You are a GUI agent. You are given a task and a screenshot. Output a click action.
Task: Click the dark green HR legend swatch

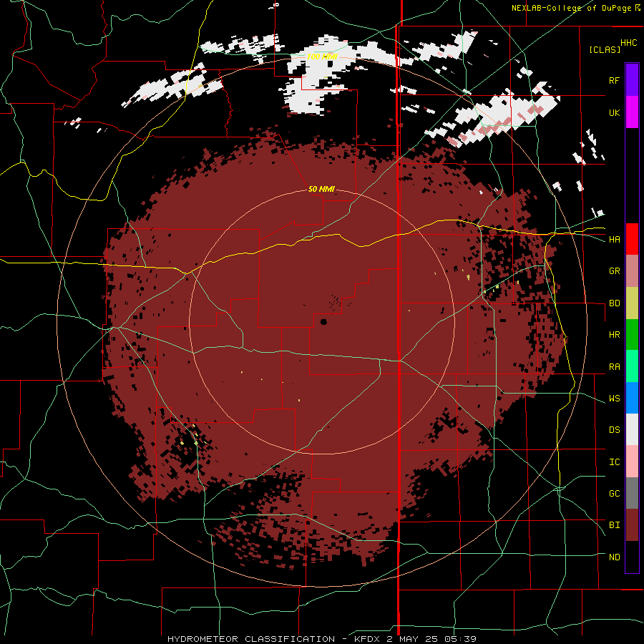tap(632, 335)
